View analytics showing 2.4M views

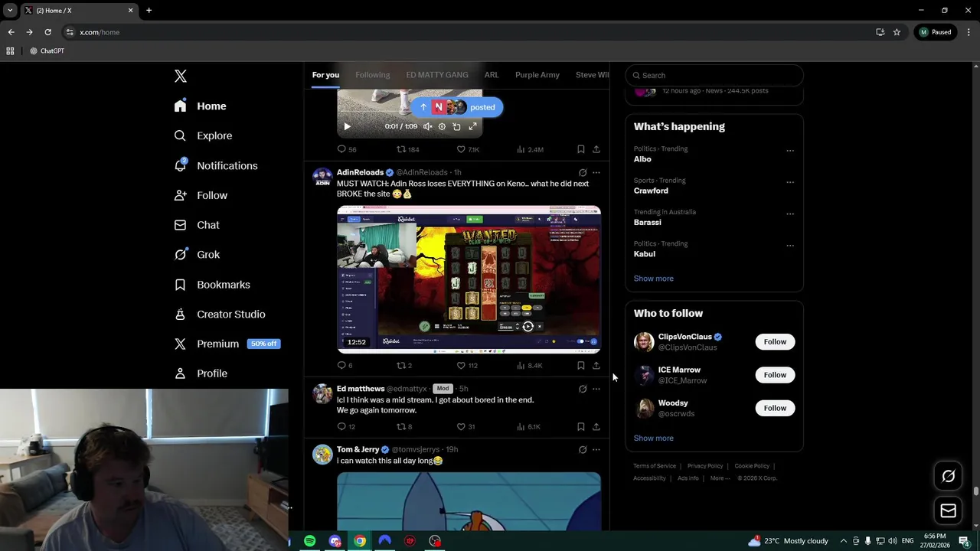(530, 149)
